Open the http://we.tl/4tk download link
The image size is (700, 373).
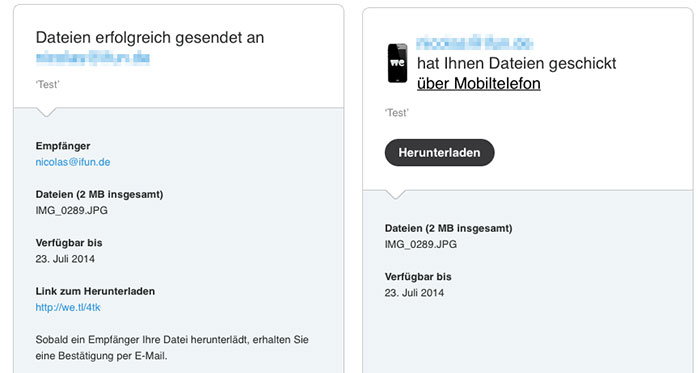(x=68, y=307)
